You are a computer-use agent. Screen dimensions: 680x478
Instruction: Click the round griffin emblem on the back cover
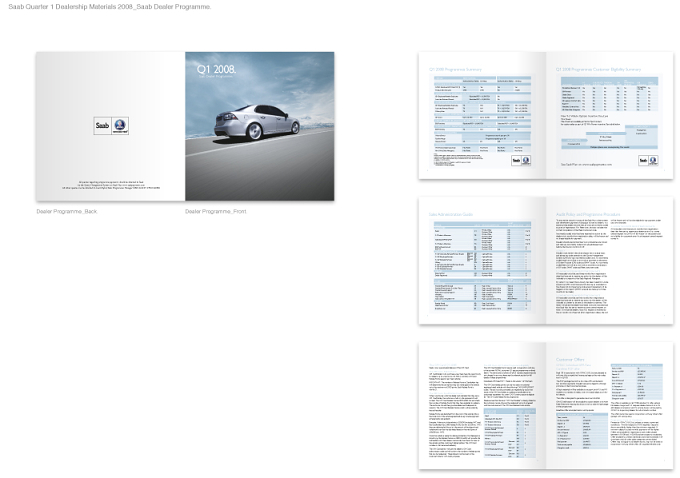click(120, 125)
